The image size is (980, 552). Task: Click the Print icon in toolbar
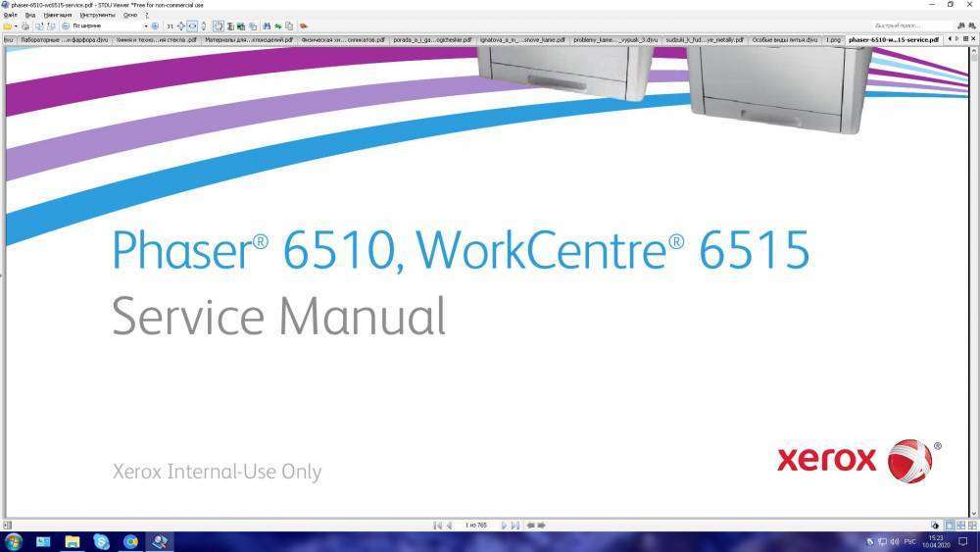[x=25, y=25]
